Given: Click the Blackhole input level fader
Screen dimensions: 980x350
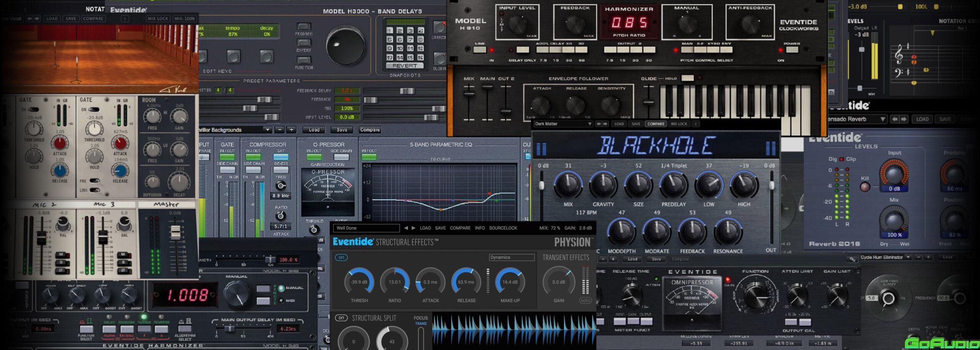Looking at the screenshot, I should [x=542, y=185].
